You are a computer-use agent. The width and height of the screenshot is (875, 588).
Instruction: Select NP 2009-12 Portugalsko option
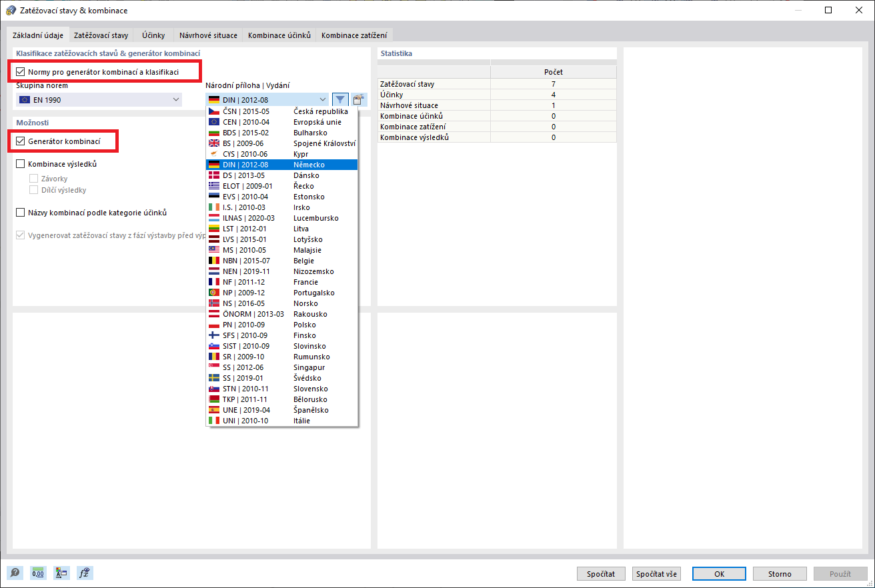(282, 293)
